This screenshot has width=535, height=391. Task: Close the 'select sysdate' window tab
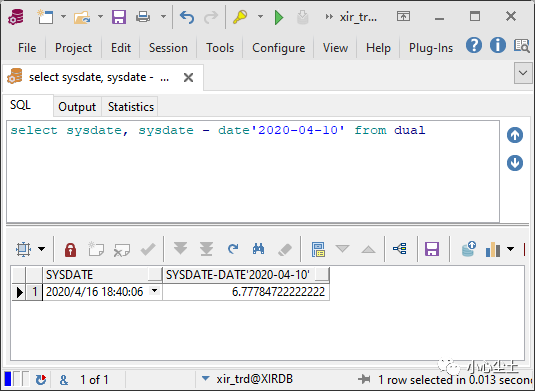[x=188, y=77]
